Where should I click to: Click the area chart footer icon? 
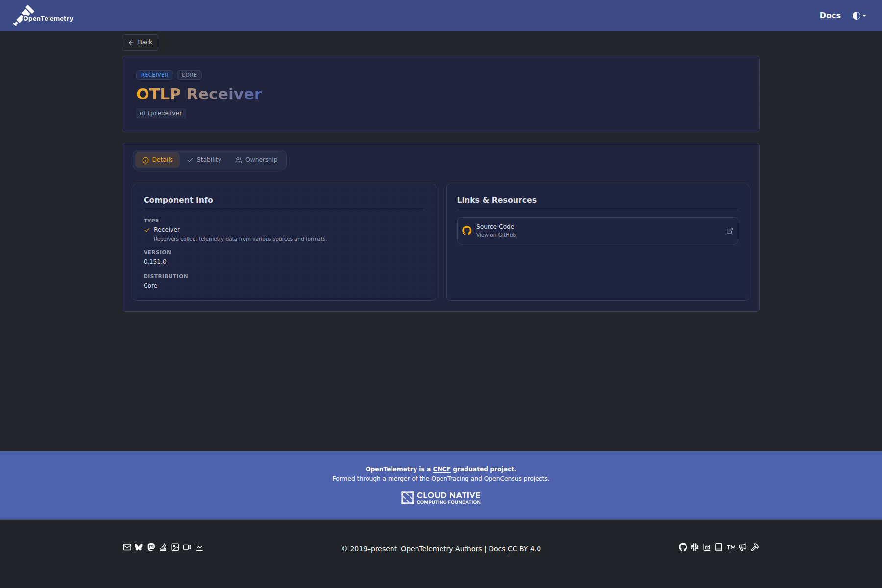[x=707, y=547]
